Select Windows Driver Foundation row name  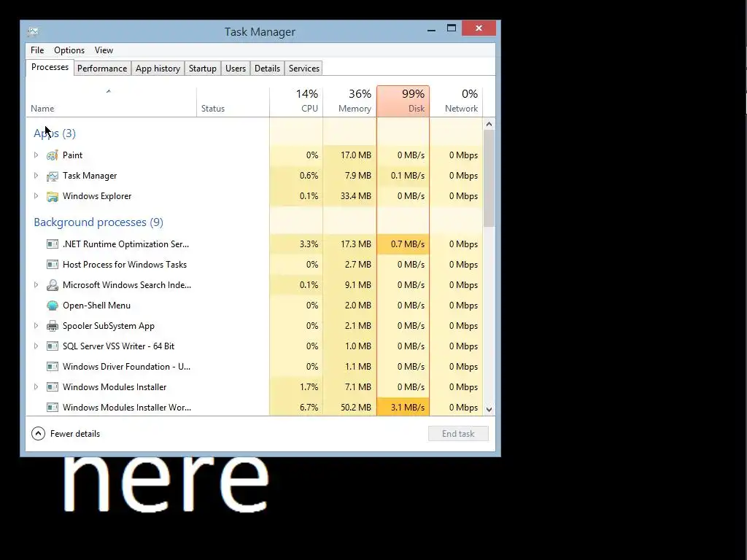click(x=126, y=367)
